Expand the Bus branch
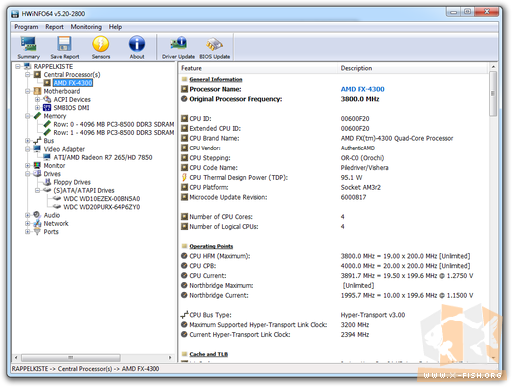The width and height of the screenshot is (512, 387). coord(28,141)
